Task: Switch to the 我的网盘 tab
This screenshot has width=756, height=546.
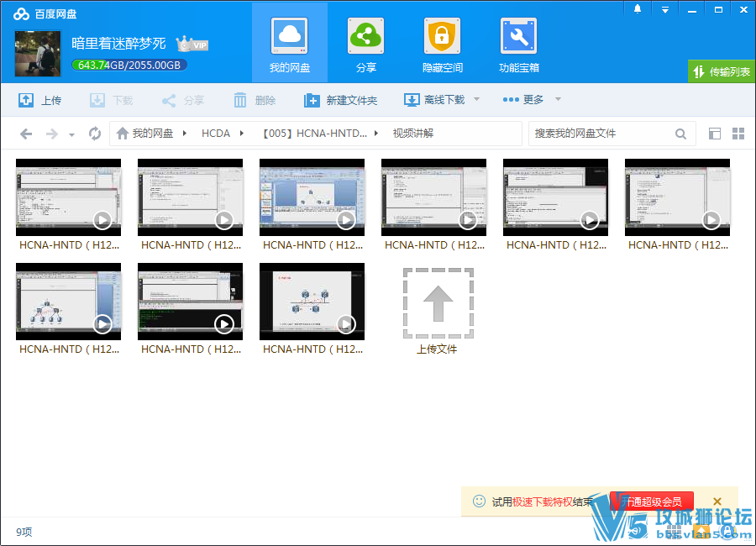Action: click(x=290, y=44)
